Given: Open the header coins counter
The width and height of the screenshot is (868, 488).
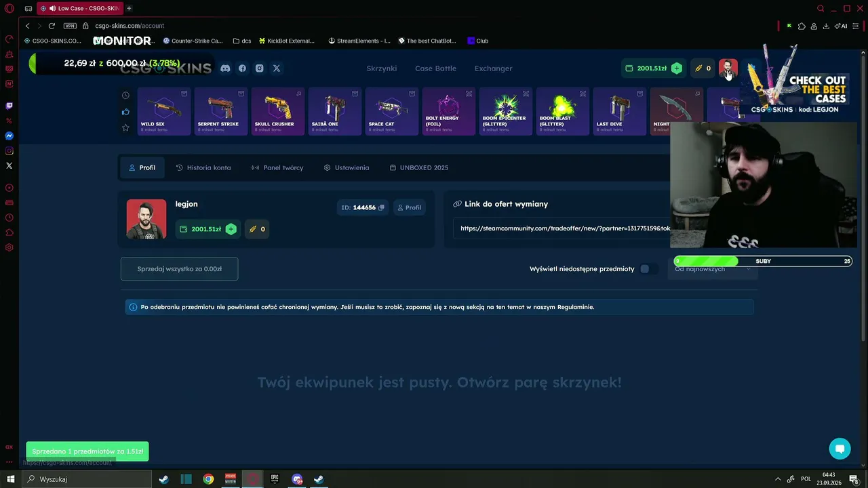Looking at the screenshot, I should click(x=703, y=68).
